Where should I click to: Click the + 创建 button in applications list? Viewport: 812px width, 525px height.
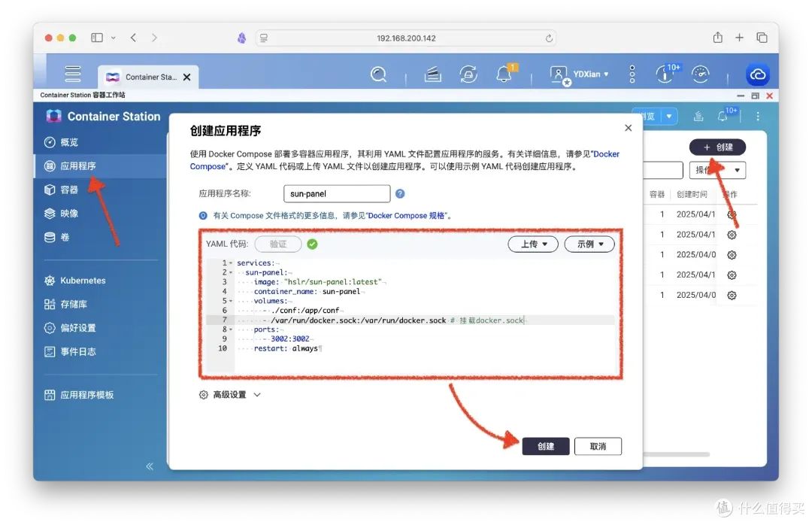pos(717,147)
